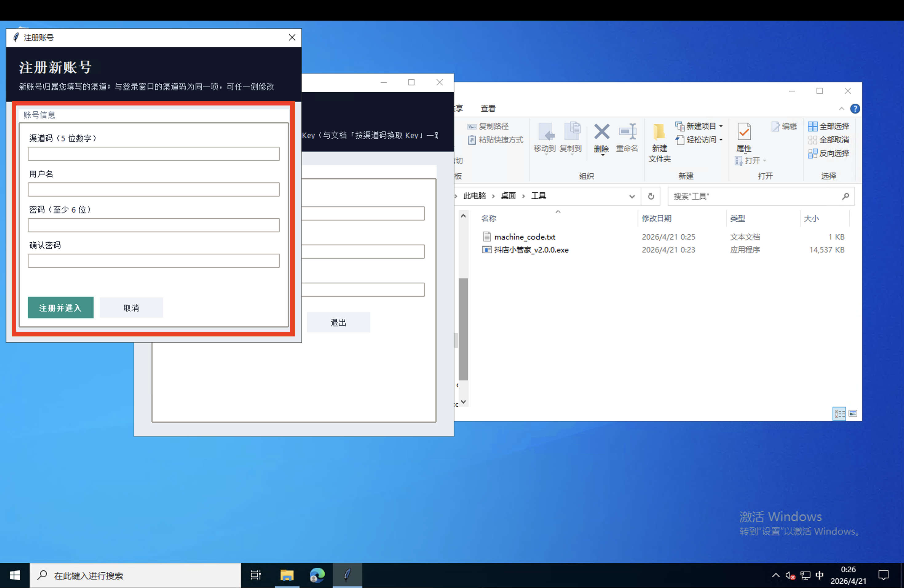Open Explorer help question-mark icon

point(855,109)
